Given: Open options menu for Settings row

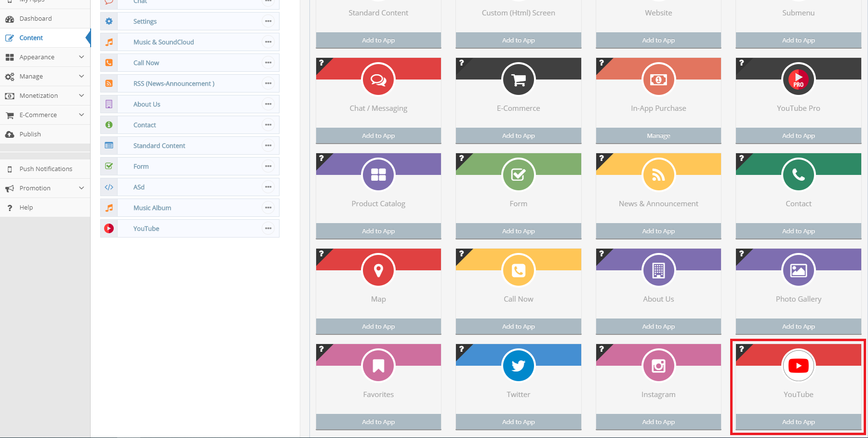Looking at the screenshot, I should point(268,21).
